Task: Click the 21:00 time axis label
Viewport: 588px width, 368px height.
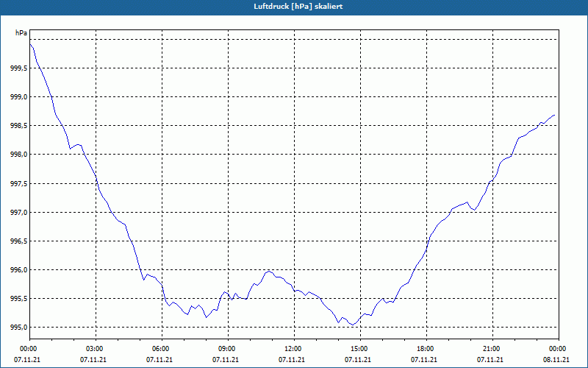Action: [492, 349]
